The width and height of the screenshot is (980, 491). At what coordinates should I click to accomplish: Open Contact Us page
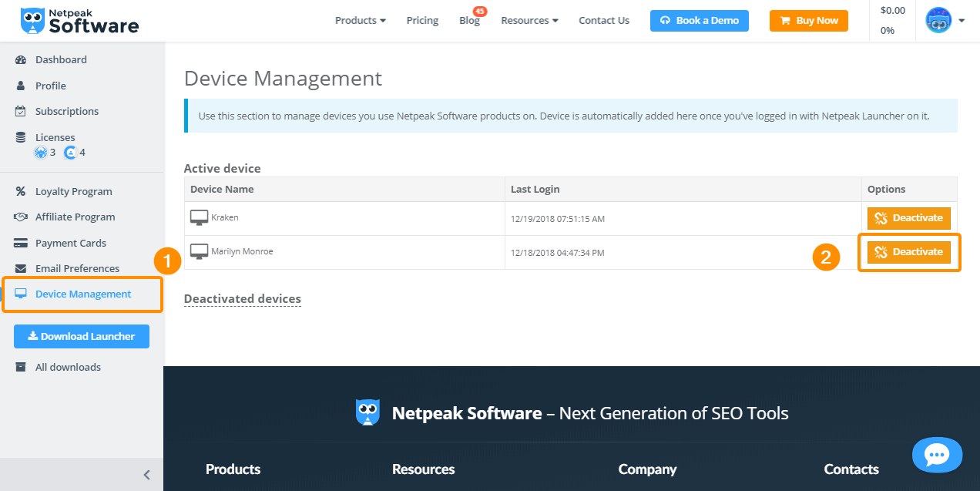[x=604, y=21]
